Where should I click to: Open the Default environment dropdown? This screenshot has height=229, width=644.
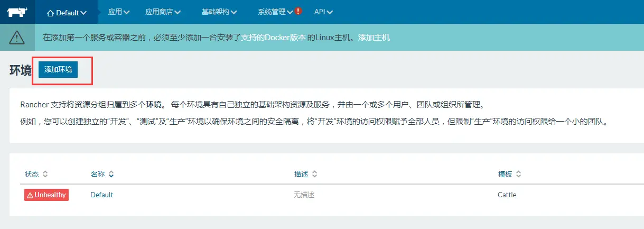67,12
